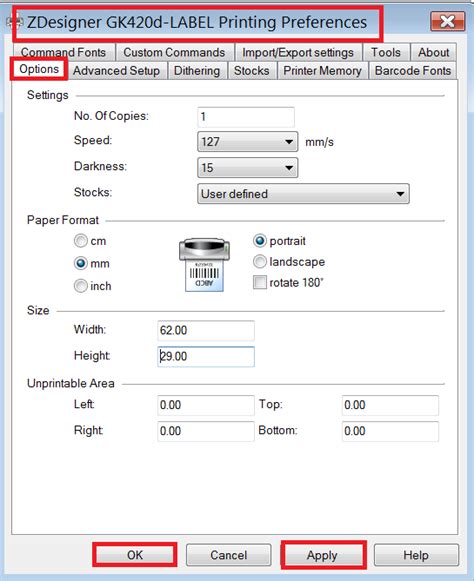Viewport: 474px width, 581px height.
Task: Open the Advanced Setup tab
Action: click(116, 71)
